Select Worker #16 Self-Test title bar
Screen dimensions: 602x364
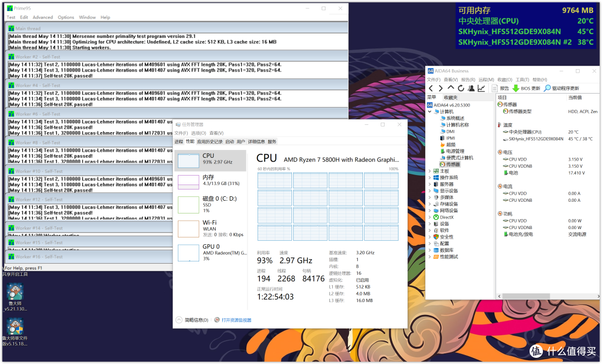89,256
